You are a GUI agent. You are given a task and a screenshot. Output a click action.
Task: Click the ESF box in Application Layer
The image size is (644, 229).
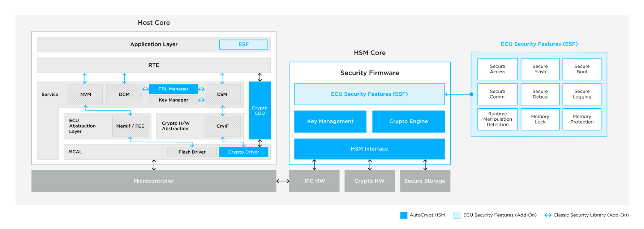pos(243,44)
